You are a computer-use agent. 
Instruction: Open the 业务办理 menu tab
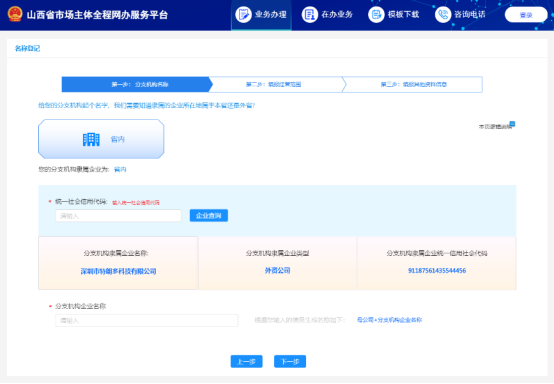[261, 15]
